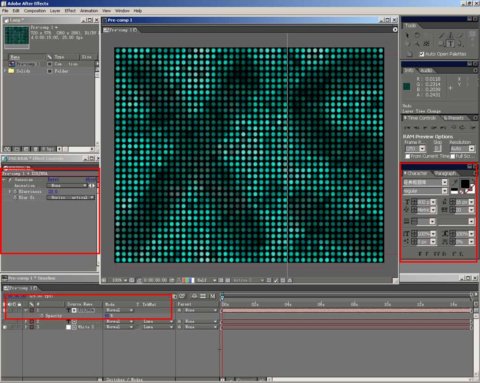Open the kerning Metrics dropdown arrow
The width and height of the screenshot is (480, 383).
(433, 210)
